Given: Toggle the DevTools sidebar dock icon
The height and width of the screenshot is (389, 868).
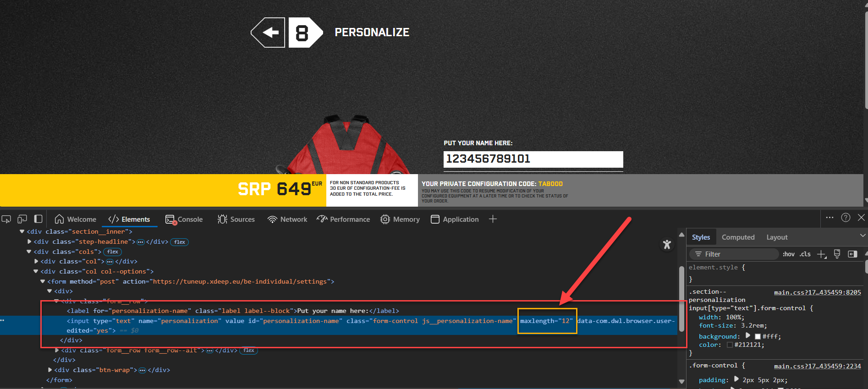Looking at the screenshot, I should pos(38,219).
